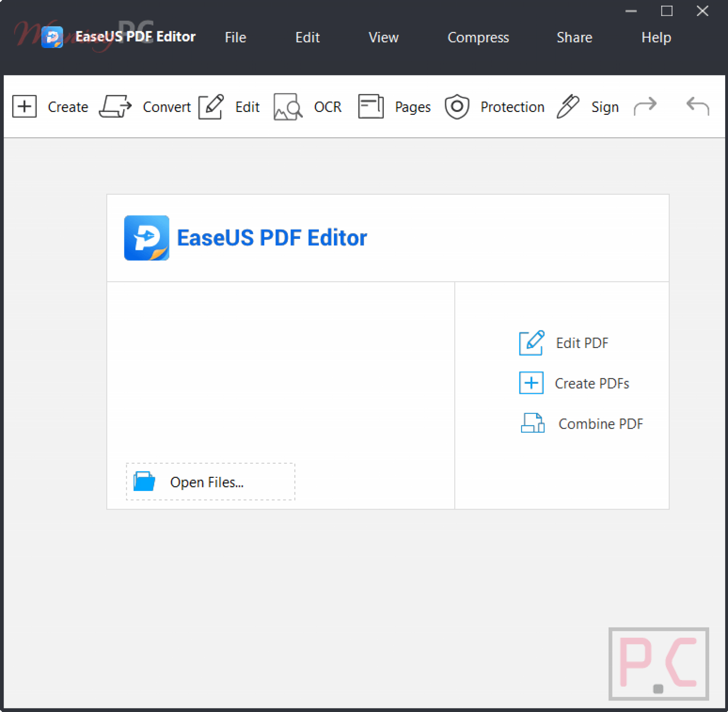Click the Edit PDF pencil icon

point(531,343)
